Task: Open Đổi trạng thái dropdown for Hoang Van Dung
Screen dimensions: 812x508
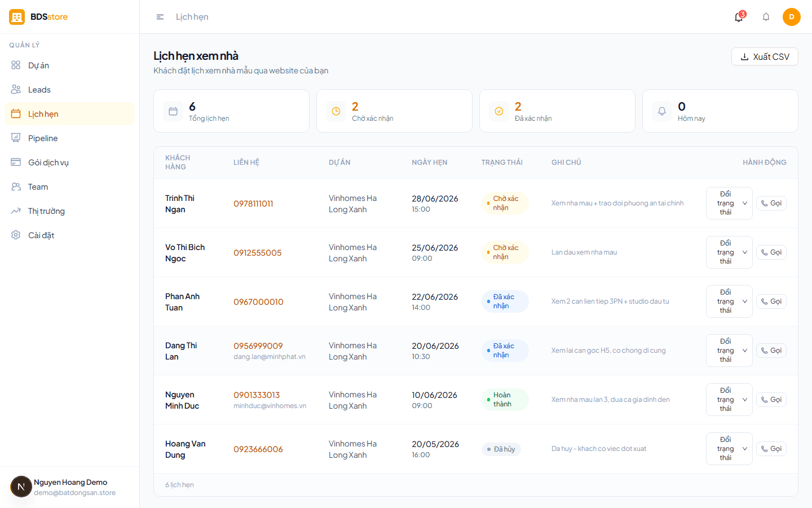Action: 729,449
